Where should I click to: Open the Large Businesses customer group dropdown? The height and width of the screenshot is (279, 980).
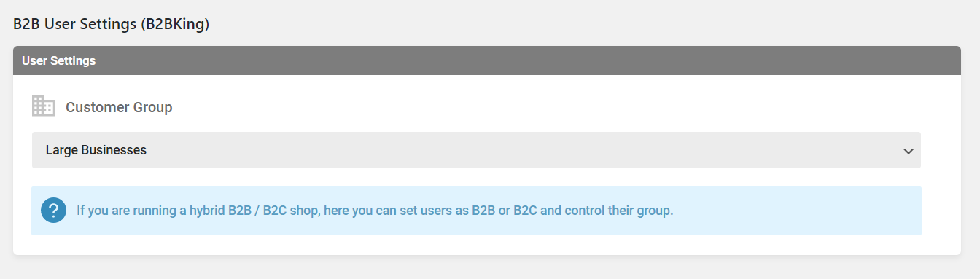pyautogui.click(x=476, y=150)
